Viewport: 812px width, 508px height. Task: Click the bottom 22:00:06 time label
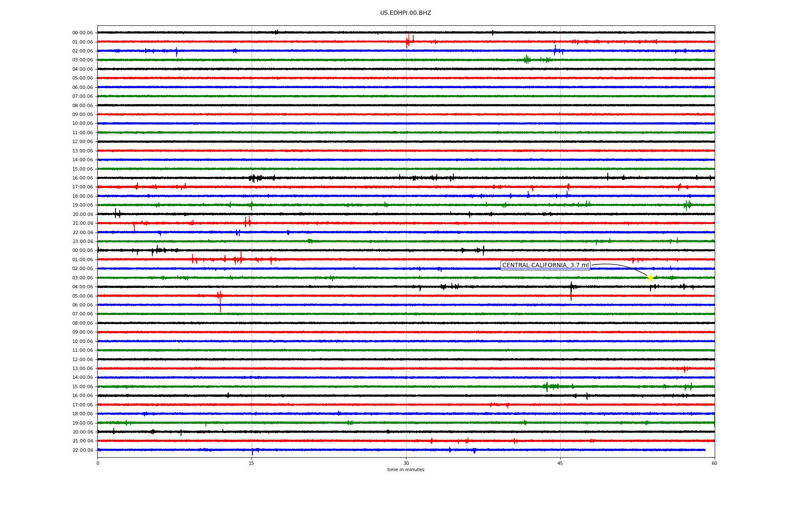[82, 450]
